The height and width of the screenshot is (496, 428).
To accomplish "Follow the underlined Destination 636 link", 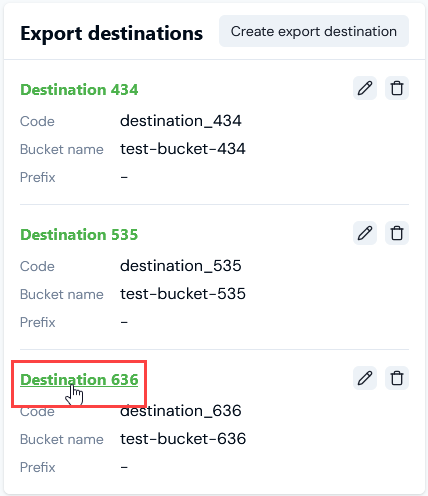I will tap(79, 380).
